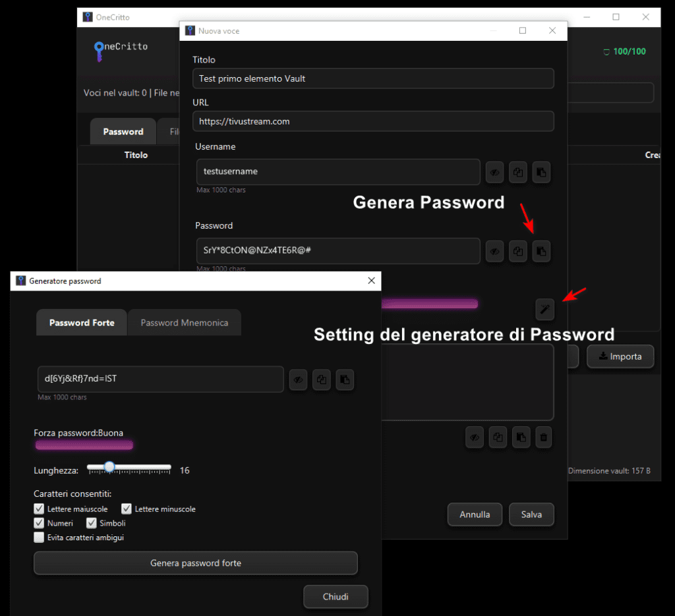Click the Lunghezza slider handle
The image size is (675, 616).
click(109, 466)
